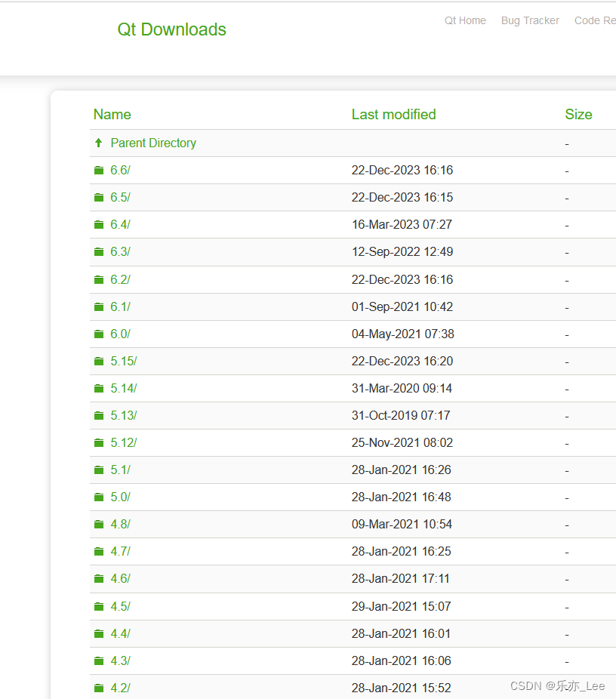Click the folder icon beside 4.4/
This screenshot has height=699, width=616.
tap(99, 634)
